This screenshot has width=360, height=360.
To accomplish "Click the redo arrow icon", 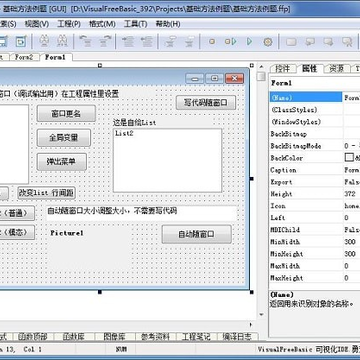I will (105, 42).
